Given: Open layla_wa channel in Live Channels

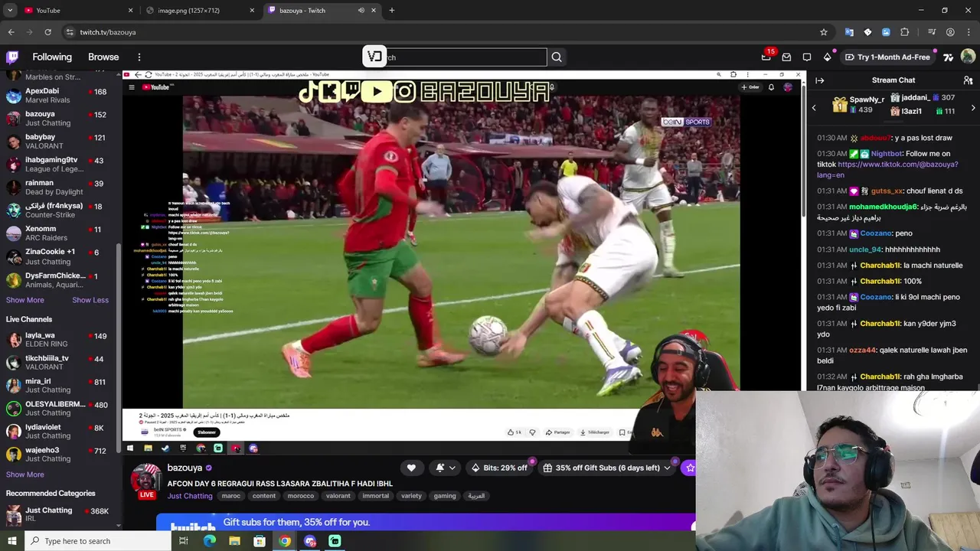Looking at the screenshot, I should click(x=60, y=340).
